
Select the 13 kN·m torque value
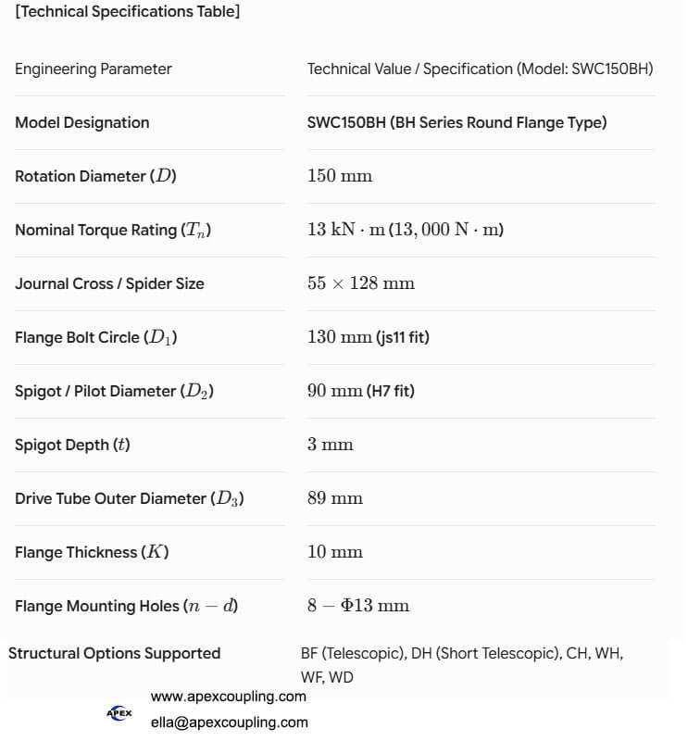click(406, 230)
